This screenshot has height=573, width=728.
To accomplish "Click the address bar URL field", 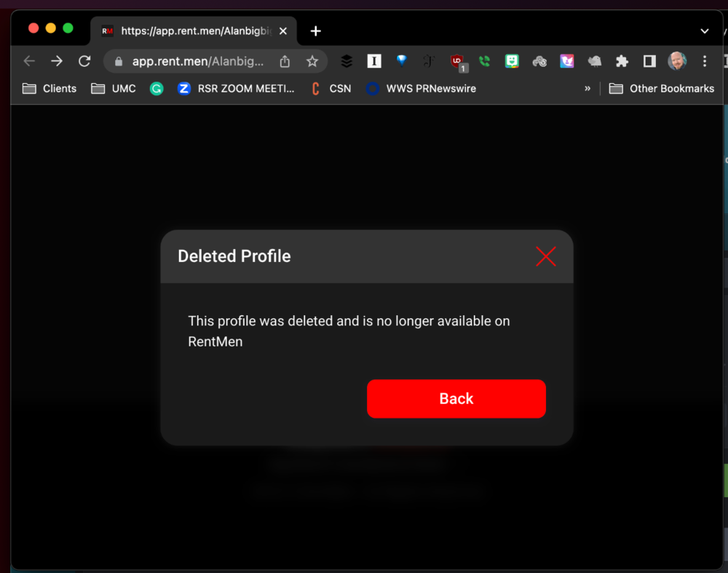I will (x=197, y=61).
